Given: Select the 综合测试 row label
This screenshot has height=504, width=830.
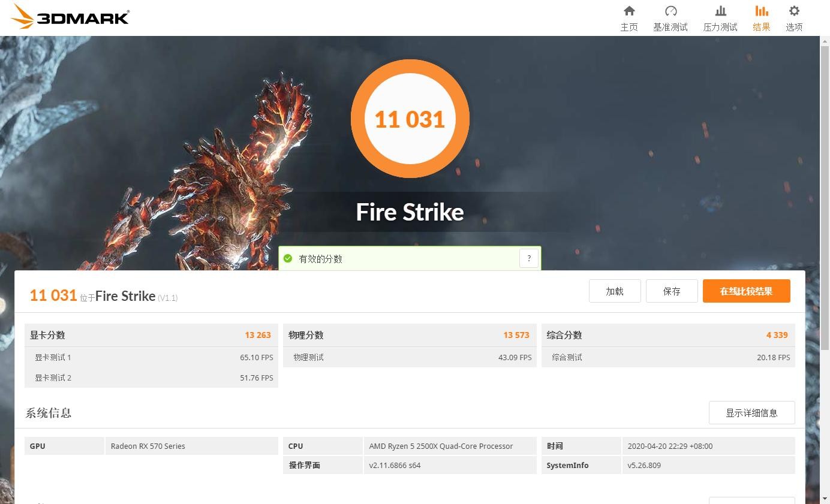Looking at the screenshot, I should pos(567,357).
